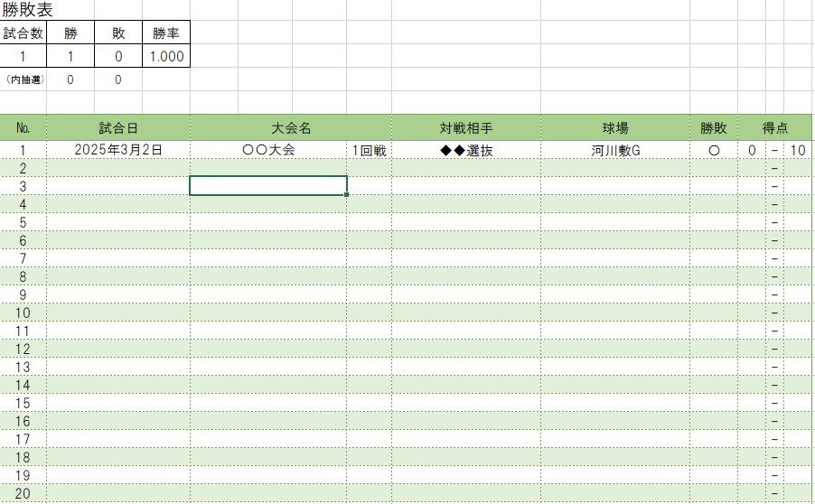Click the 試合日 cell of row 2
The height and width of the screenshot is (504, 815).
118,168
